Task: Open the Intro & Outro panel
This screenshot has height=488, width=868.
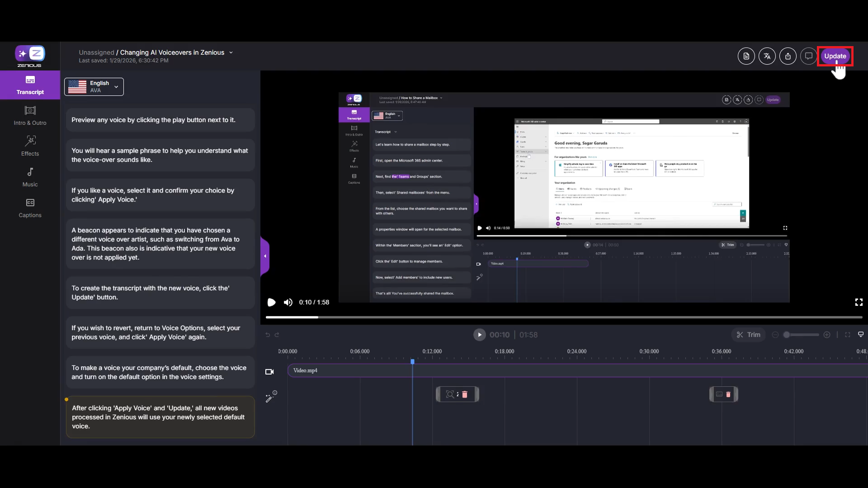Action: click(x=30, y=116)
